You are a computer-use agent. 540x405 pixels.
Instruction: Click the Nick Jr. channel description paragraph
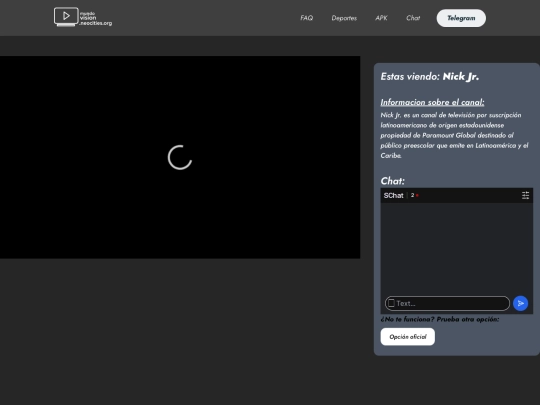click(455, 135)
